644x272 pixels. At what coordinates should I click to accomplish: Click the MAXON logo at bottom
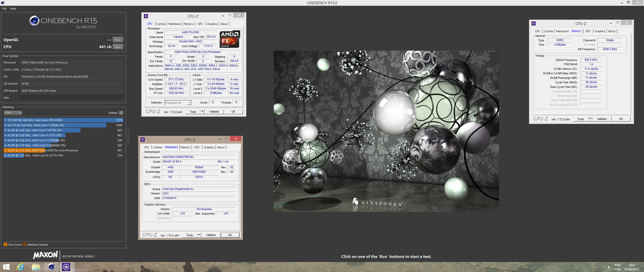[x=46, y=255]
